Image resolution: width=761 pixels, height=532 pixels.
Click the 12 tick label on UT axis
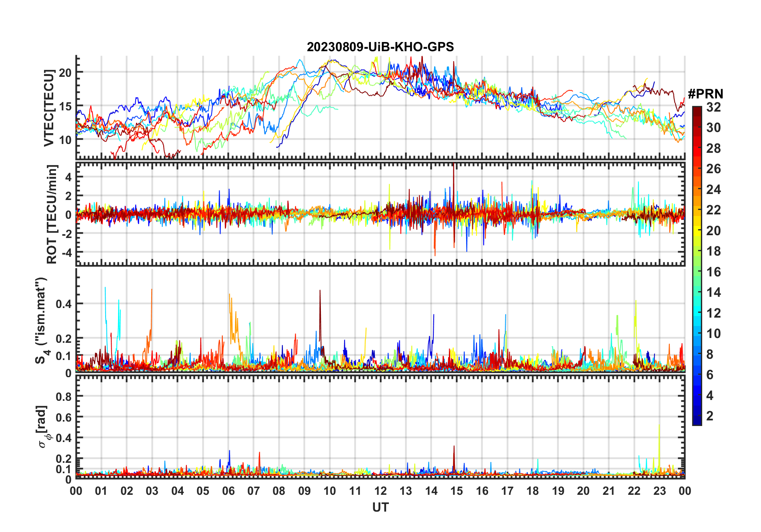pyautogui.click(x=380, y=491)
